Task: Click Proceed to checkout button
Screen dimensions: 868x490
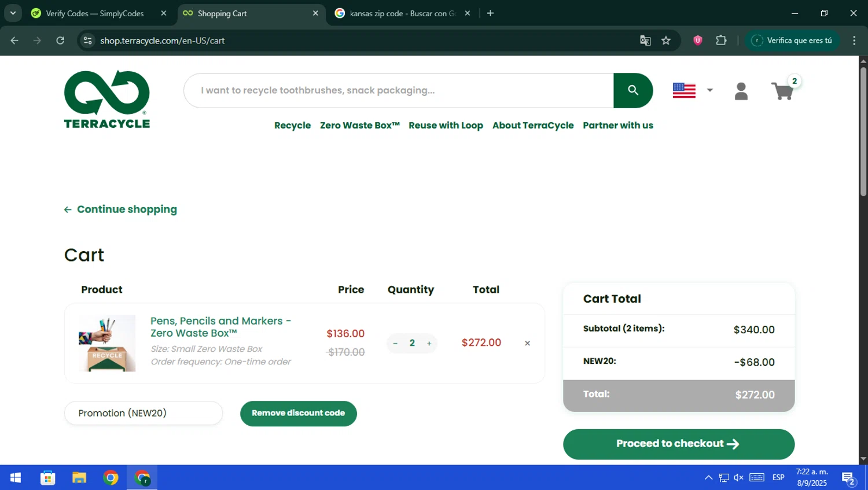Action: (679, 444)
